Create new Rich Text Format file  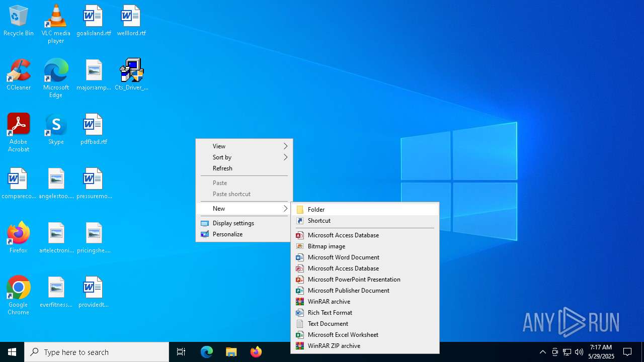(365, 313)
